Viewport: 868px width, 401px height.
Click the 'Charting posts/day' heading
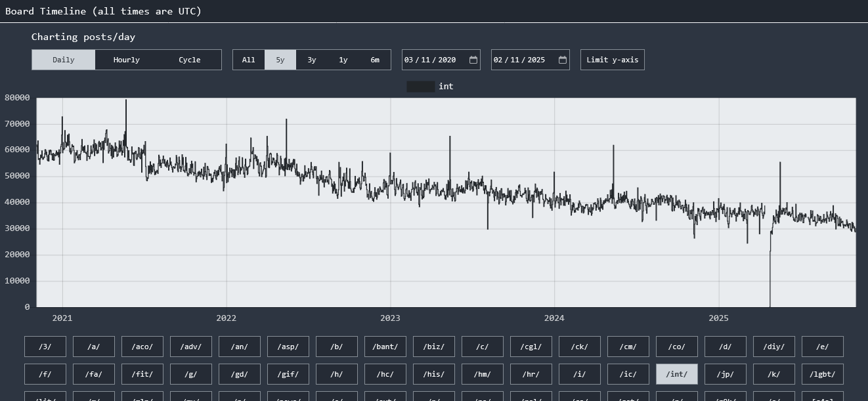83,37
